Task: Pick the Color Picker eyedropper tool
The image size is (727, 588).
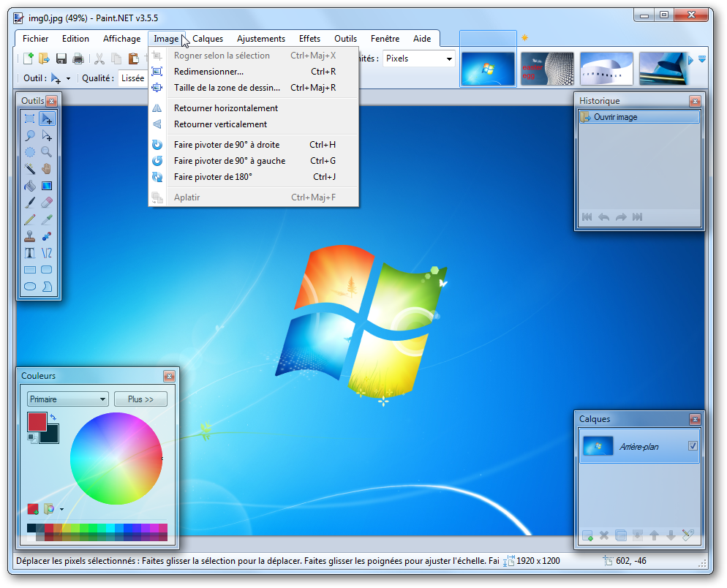Action: tap(47, 219)
